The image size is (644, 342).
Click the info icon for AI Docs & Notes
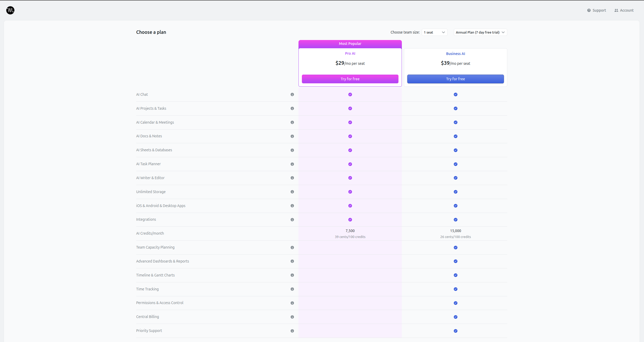tap(292, 136)
